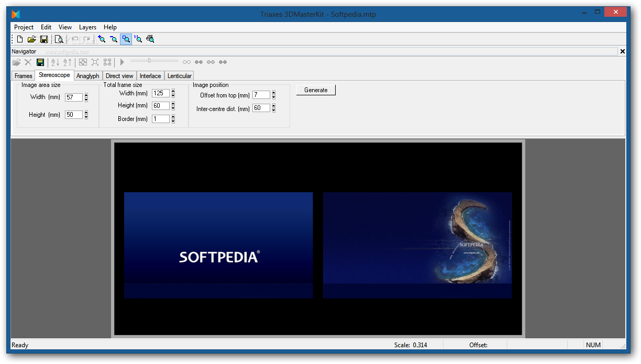This screenshot has height=364, width=641.
Task: Select the Stereoscope tab
Action: [x=54, y=75]
